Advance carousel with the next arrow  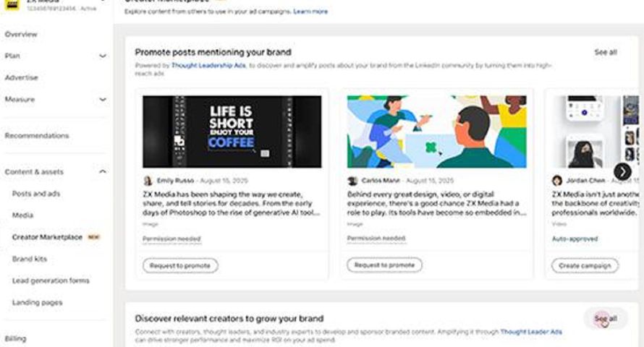pyautogui.click(x=622, y=171)
